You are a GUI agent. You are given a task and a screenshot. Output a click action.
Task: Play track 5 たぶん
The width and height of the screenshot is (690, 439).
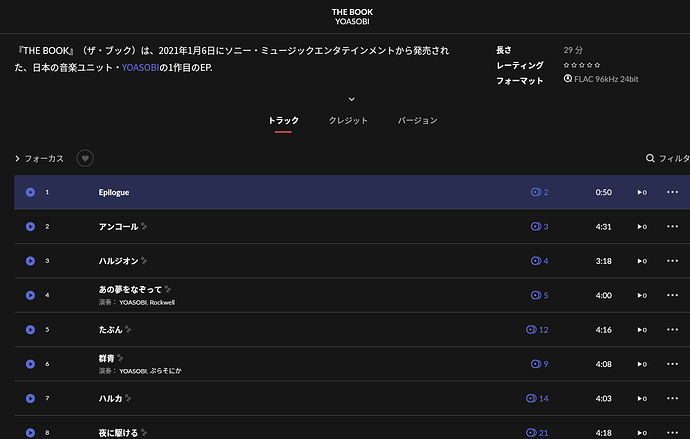[x=30, y=329]
